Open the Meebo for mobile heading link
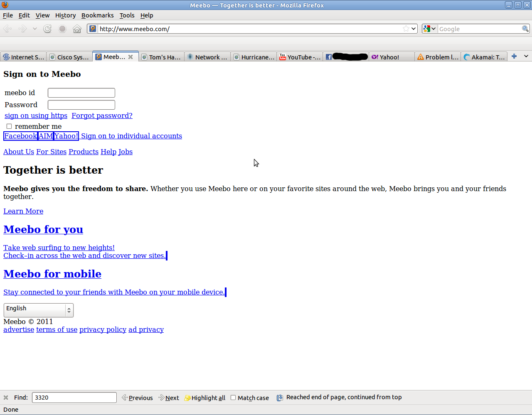Viewport: 532px width, 415px height. coord(52,274)
